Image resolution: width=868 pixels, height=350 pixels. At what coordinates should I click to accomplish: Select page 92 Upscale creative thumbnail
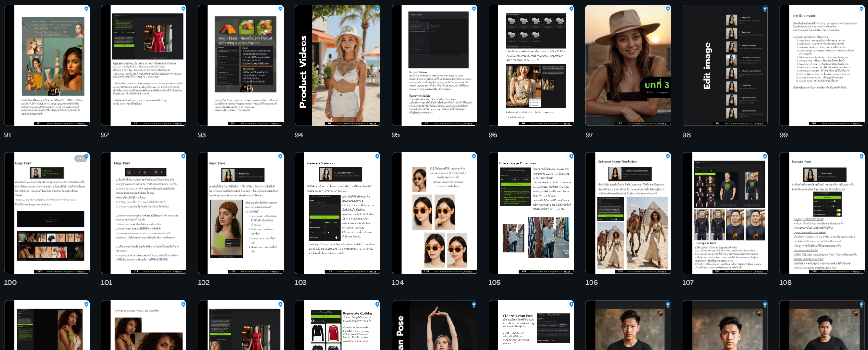pyautogui.click(x=144, y=66)
